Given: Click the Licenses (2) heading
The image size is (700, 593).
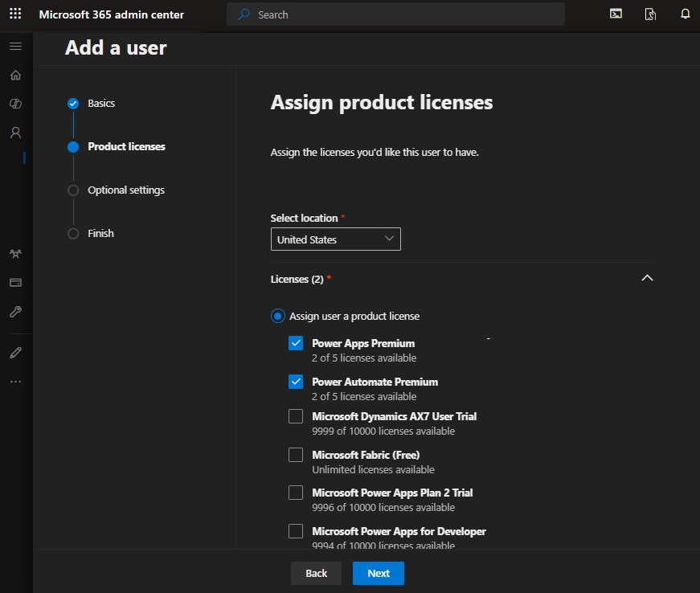Looking at the screenshot, I should (x=297, y=280).
